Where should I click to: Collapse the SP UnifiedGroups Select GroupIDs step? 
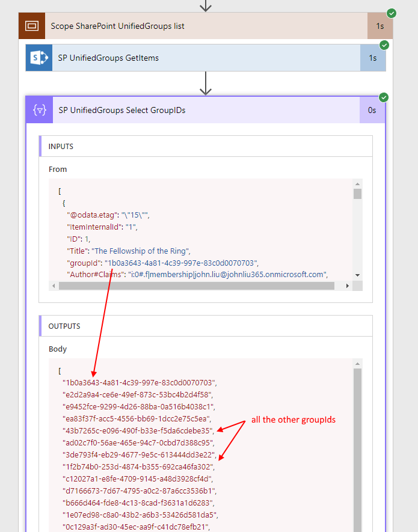(204, 110)
